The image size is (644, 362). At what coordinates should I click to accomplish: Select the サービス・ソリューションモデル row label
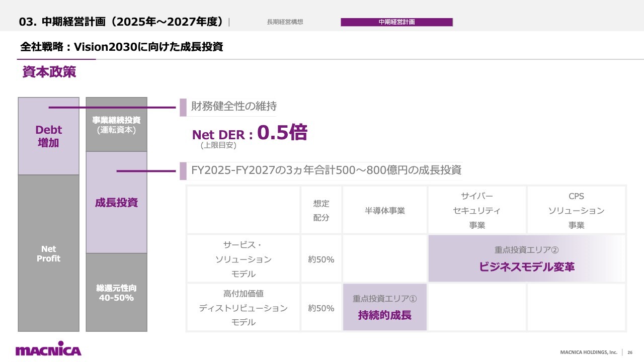pos(243,259)
